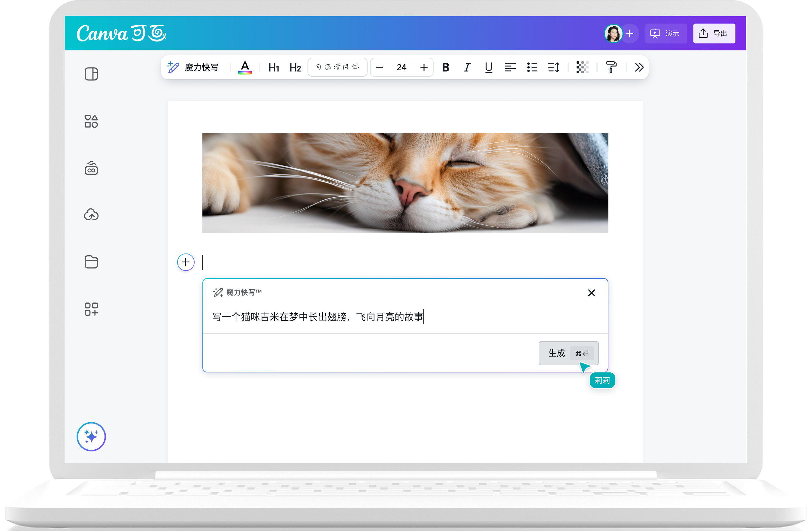Open the cloud Uploads icon in sidebar
812x531 pixels.
[x=91, y=215]
